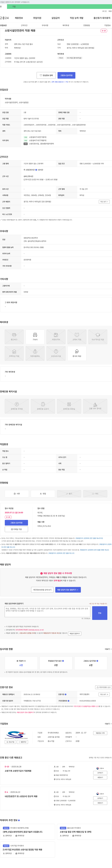The width and height of the screenshot is (112, 868).
Task: Select the 면접 screening method box
Action: [43, 494]
